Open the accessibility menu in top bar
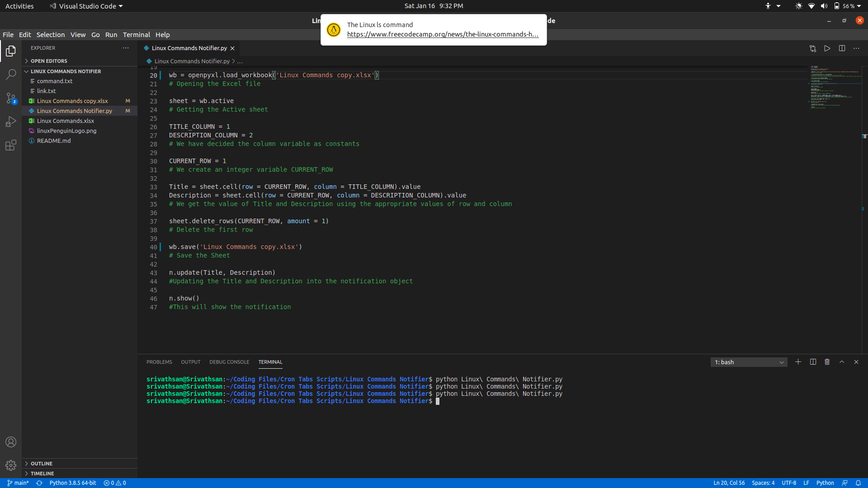868x488 pixels. click(x=772, y=6)
